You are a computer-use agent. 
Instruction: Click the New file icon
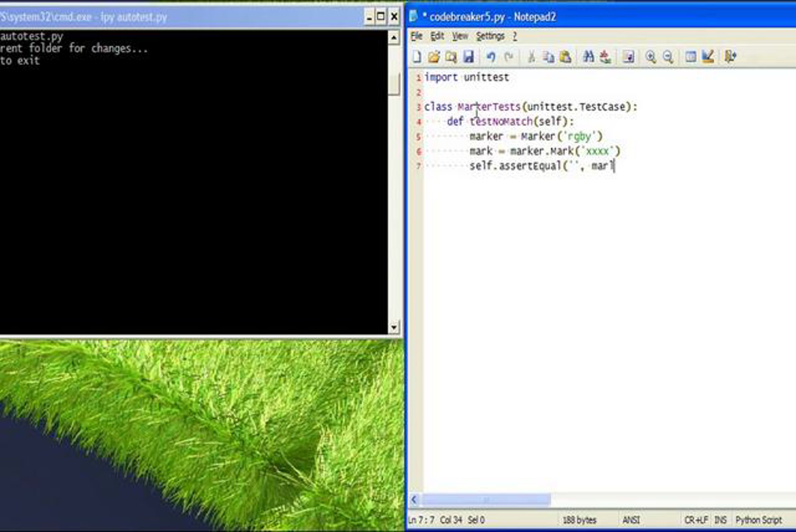click(x=417, y=57)
